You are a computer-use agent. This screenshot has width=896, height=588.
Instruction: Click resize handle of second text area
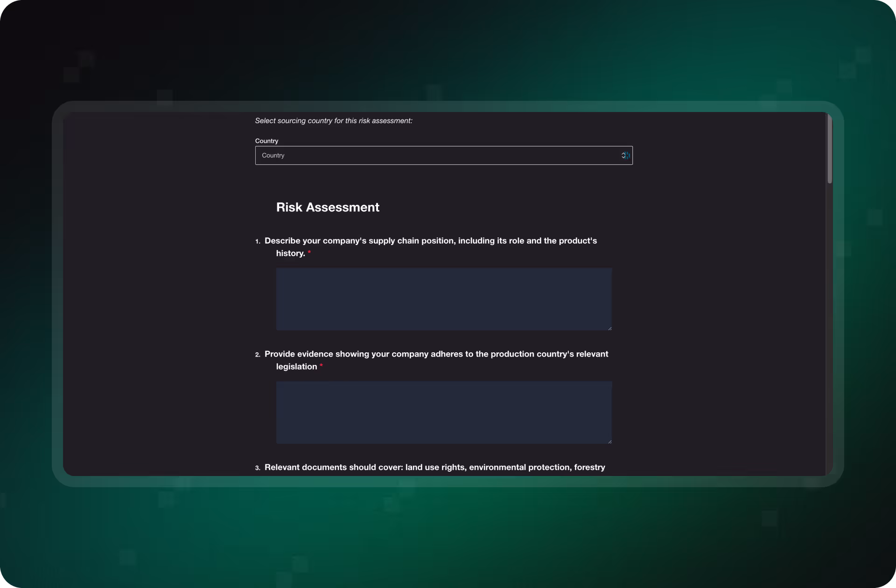[x=609, y=441]
